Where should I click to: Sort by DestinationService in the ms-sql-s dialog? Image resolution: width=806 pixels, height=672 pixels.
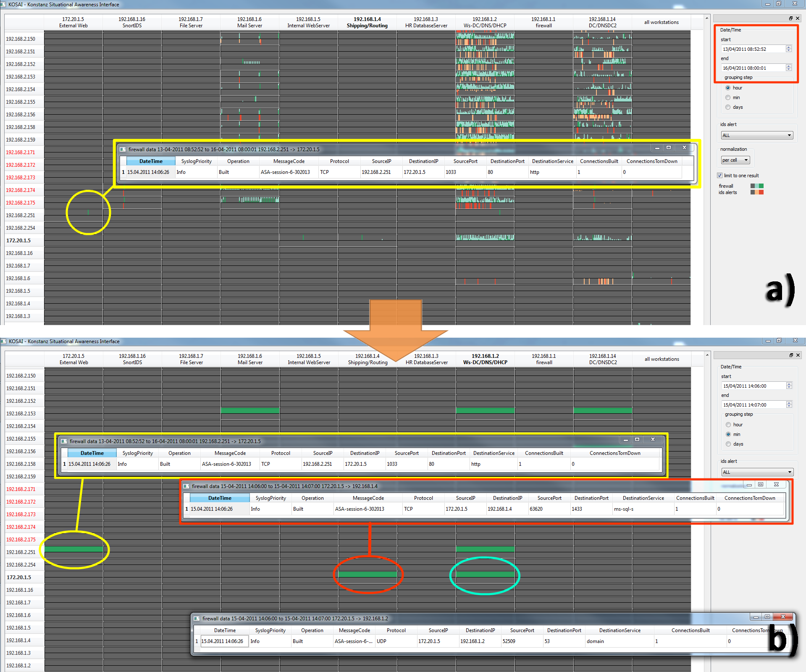(x=643, y=498)
